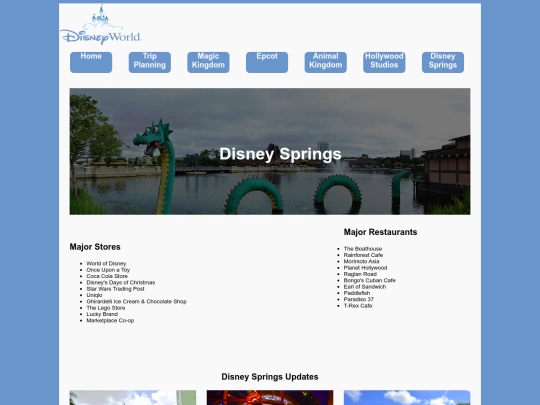
Task: Click The Lego Store entry
Action: click(x=106, y=308)
